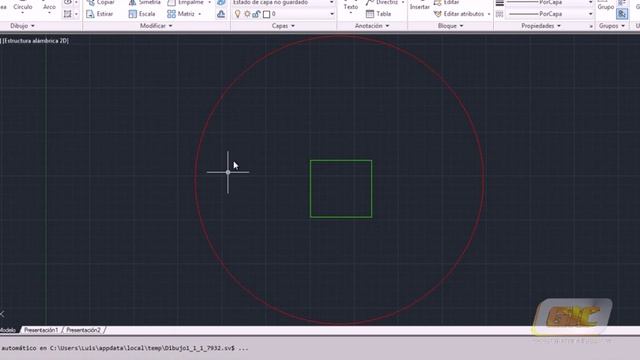Expand the Dibujo panel

click(x=22, y=26)
